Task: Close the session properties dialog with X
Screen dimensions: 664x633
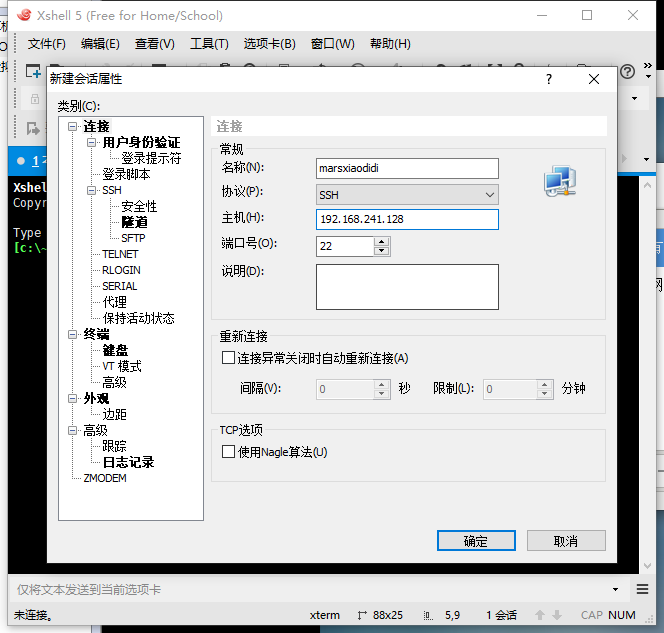Action: [594, 79]
